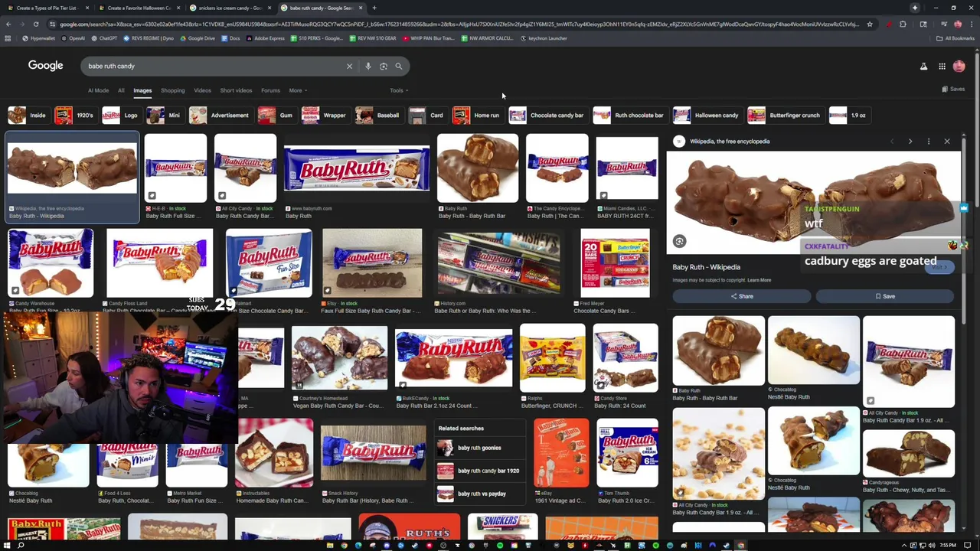Select related search baby ruth vs payday
The image size is (980, 551).
pyautogui.click(x=479, y=494)
